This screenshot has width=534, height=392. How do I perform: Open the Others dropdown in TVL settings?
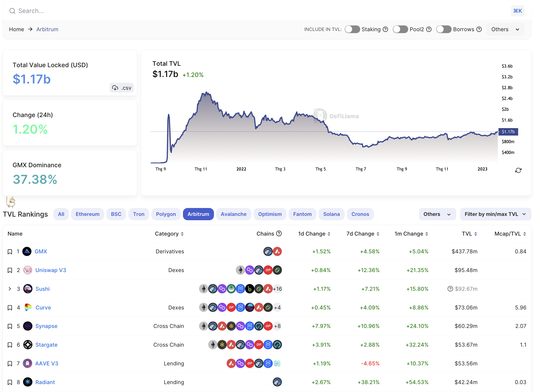click(505, 29)
